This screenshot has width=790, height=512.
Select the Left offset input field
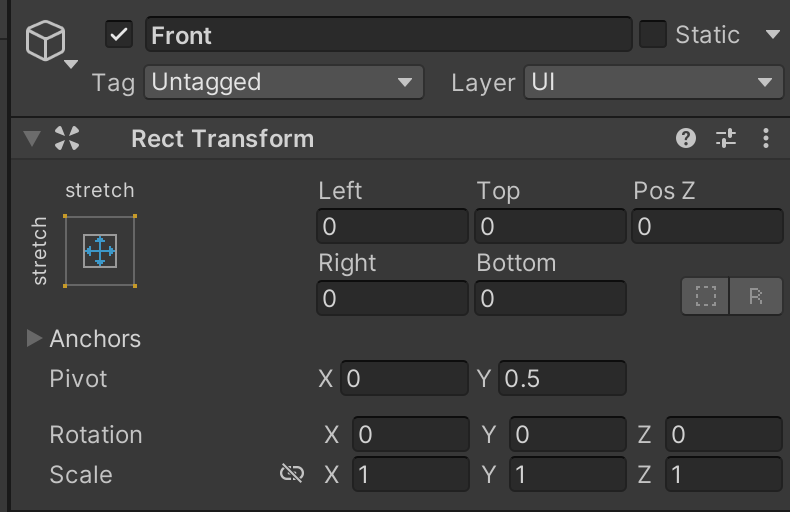(392, 226)
